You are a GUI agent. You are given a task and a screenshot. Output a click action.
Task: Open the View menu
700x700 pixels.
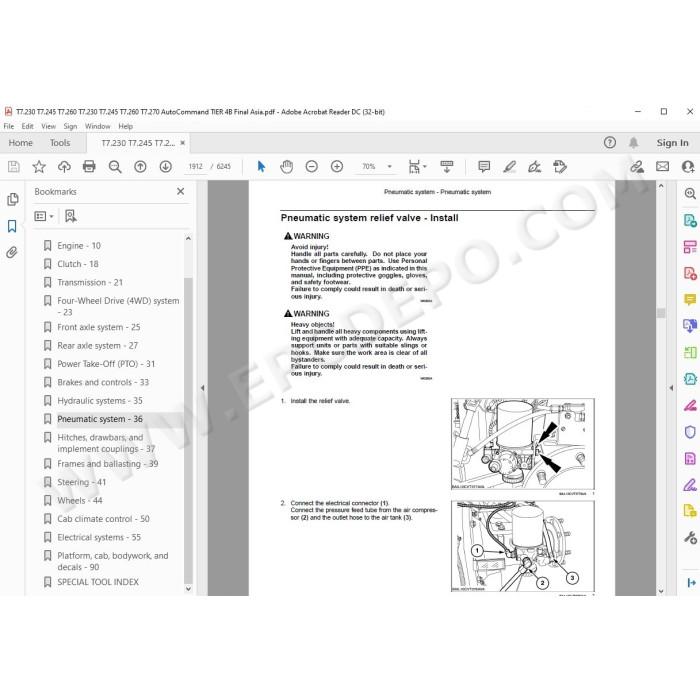(48, 126)
